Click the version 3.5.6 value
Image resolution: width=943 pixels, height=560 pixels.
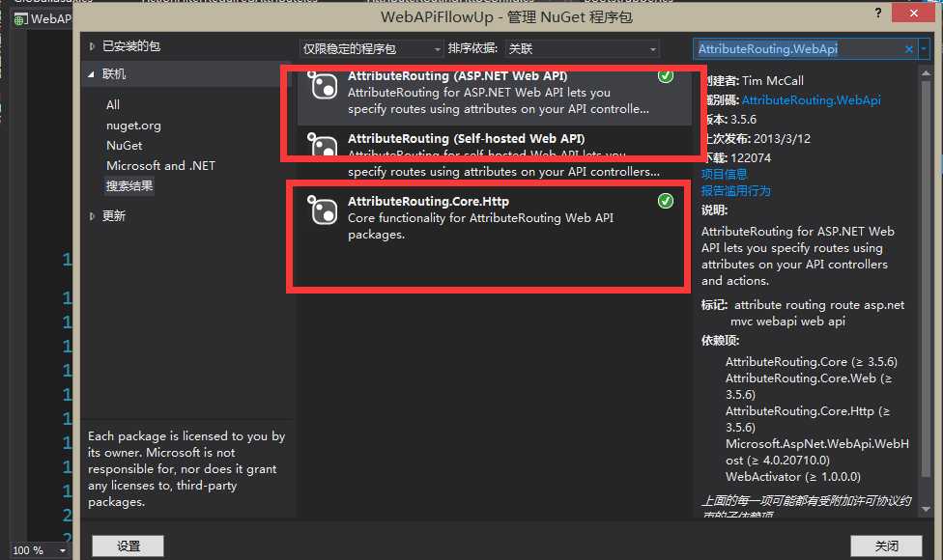[x=743, y=119]
